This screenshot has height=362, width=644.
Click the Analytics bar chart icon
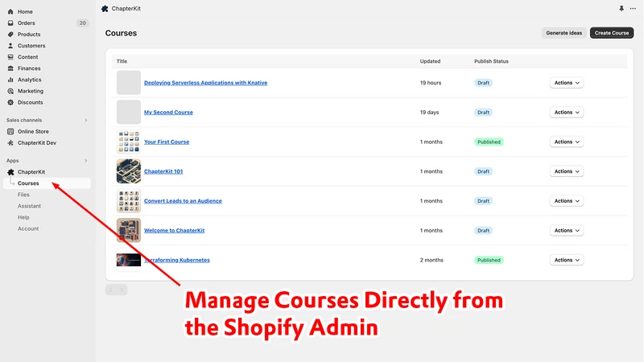[10, 80]
